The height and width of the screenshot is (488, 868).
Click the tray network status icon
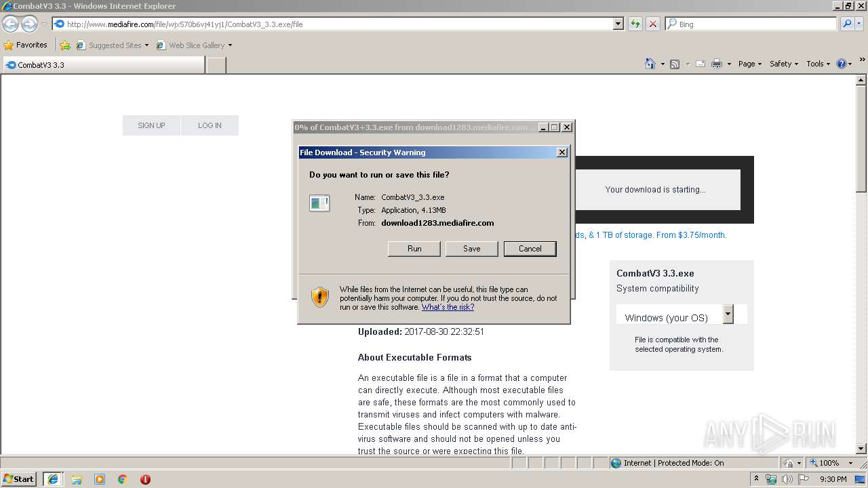771,479
